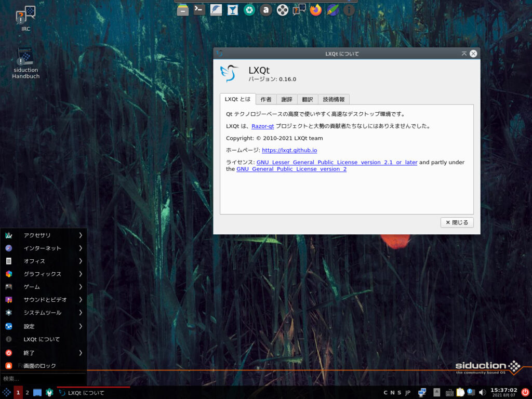
Task: Switch to the 翻訳 tab
Action: coord(307,99)
